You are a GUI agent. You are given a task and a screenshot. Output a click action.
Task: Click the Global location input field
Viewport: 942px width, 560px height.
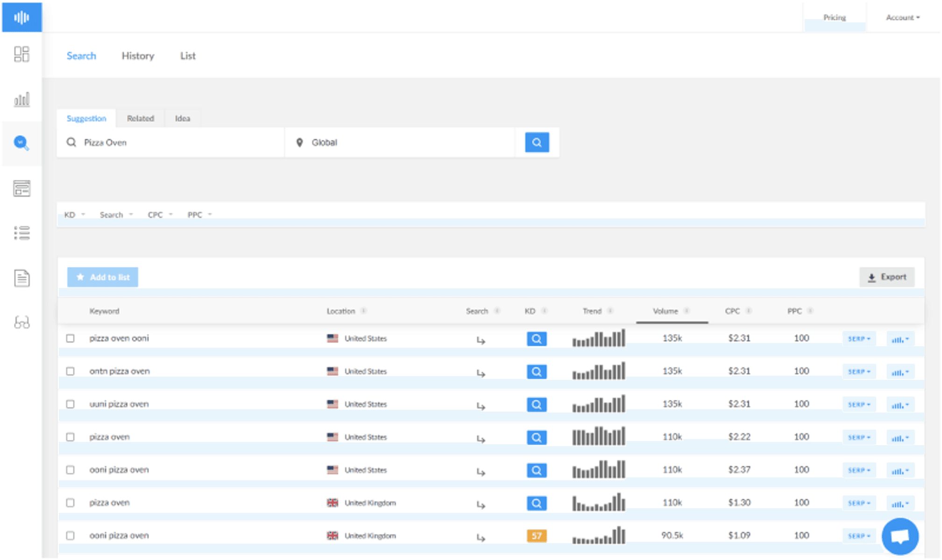pos(400,142)
